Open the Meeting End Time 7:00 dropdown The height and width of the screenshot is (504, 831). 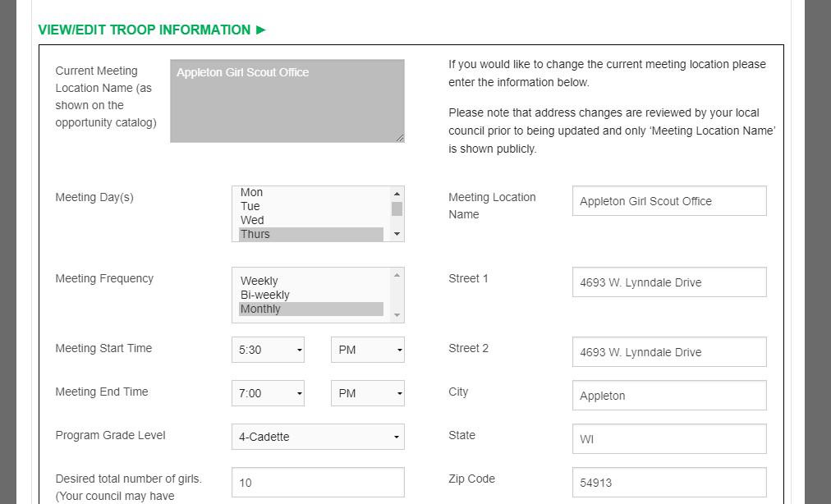(269, 393)
